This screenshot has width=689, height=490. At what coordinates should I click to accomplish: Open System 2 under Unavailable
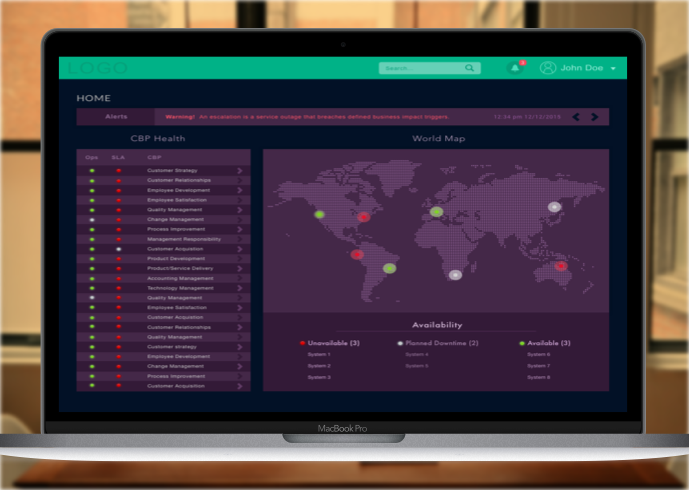click(x=319, y=366)
